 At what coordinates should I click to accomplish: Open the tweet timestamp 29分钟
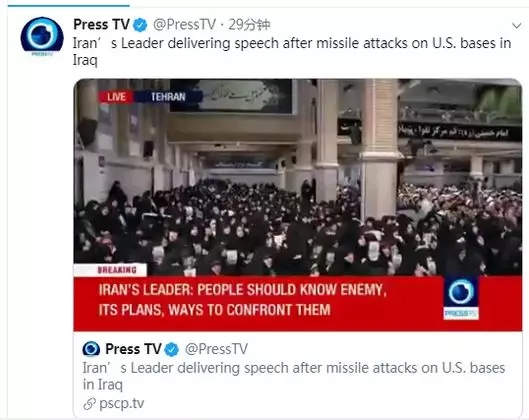point(249,25)
